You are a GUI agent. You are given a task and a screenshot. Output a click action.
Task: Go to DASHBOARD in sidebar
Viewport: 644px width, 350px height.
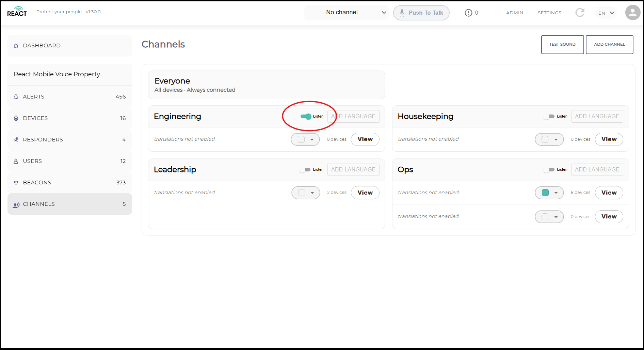click(70, 46)
